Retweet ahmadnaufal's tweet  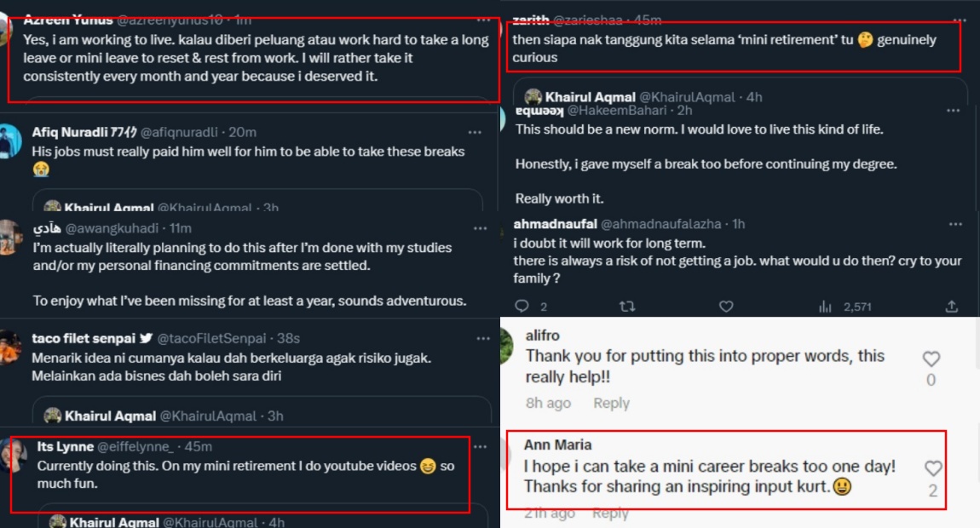point(625,307)
